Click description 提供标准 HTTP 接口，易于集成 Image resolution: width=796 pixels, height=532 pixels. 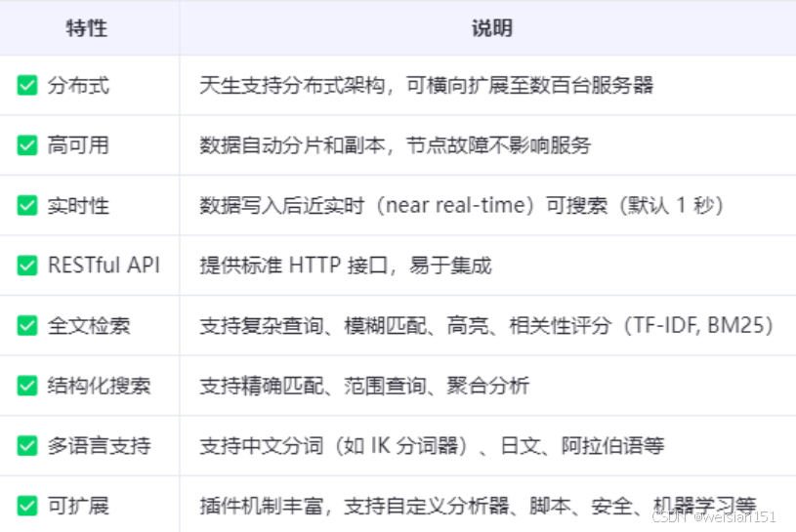pos(346,266)
